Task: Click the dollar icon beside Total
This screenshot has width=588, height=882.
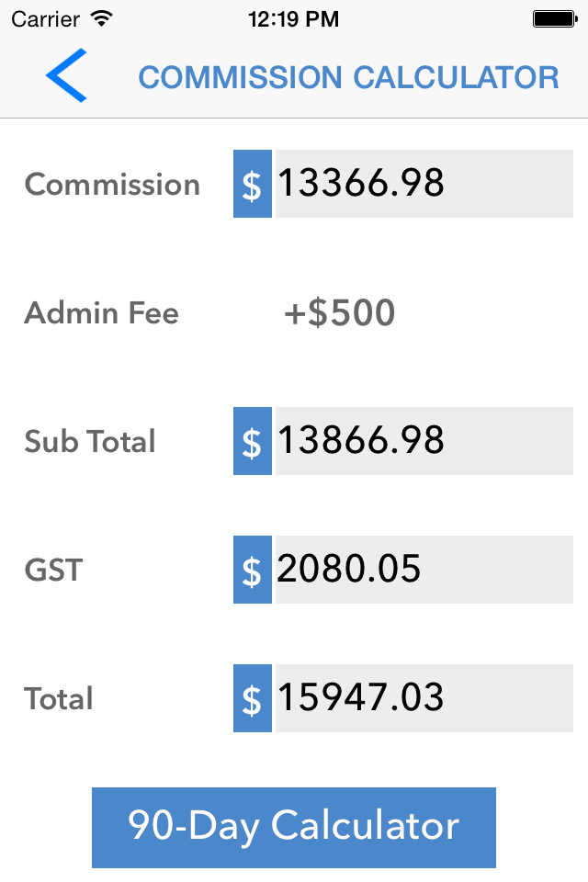Action: [253, 698]
